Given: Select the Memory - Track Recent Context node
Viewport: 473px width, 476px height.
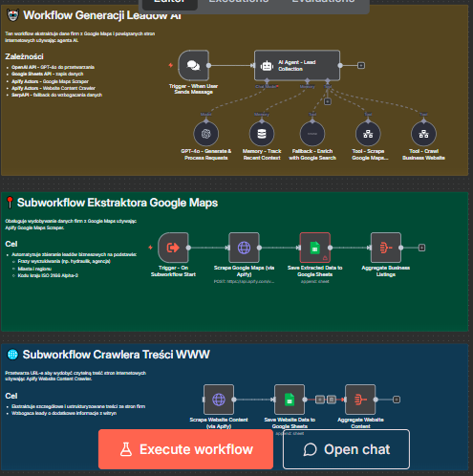Looking at the screenshot, I should click(262, 134).
